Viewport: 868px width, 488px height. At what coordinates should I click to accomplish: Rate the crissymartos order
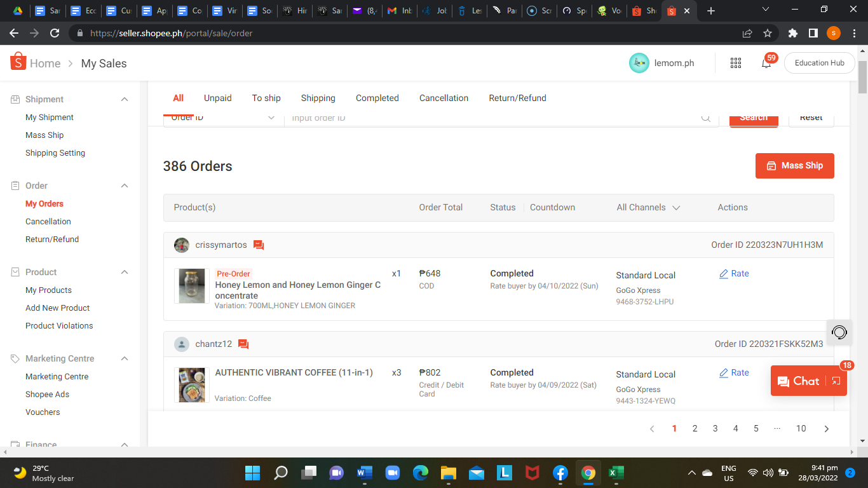[735, 273]
